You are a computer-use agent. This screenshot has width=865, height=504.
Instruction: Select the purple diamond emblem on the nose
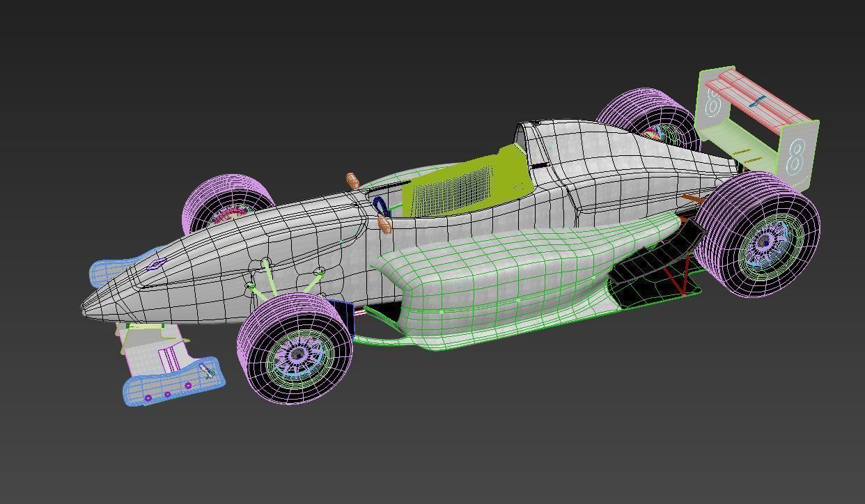coord(157,265)
